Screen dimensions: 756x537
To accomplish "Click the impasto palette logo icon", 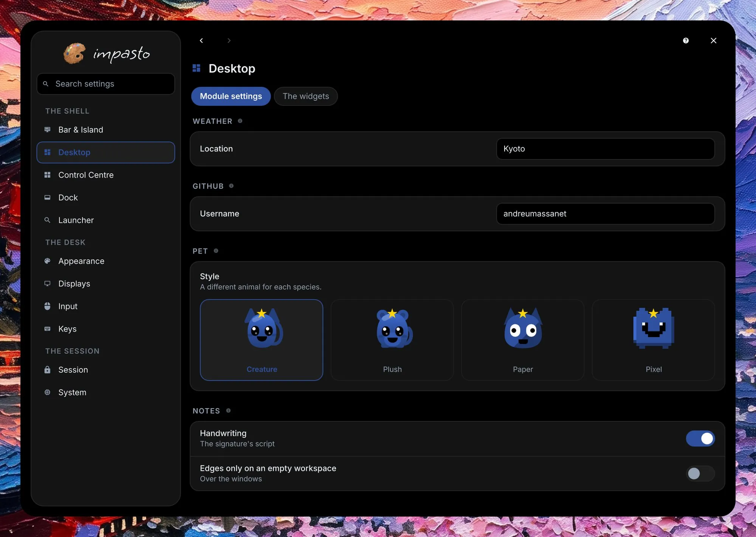I will pos(74,53).
